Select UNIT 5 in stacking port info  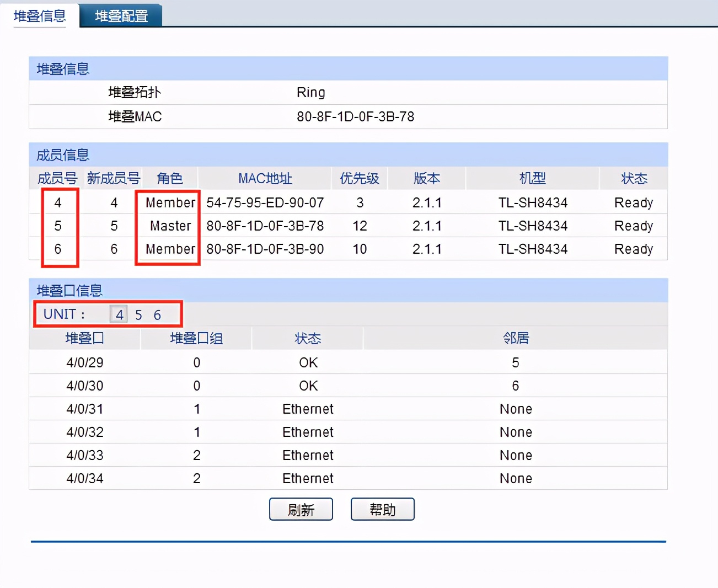[x=138, y=314]
